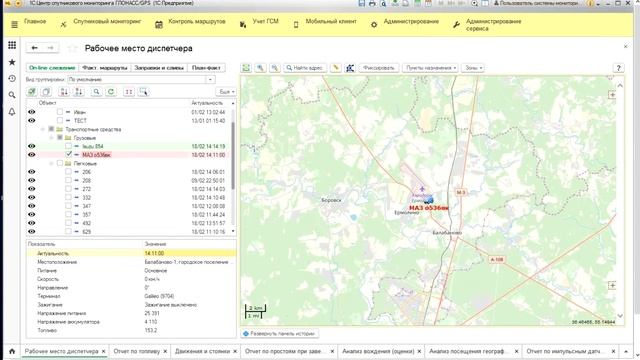Click the green show-on-map icon in object toolbar
640x360 pixels.
(x=31, y=92)
